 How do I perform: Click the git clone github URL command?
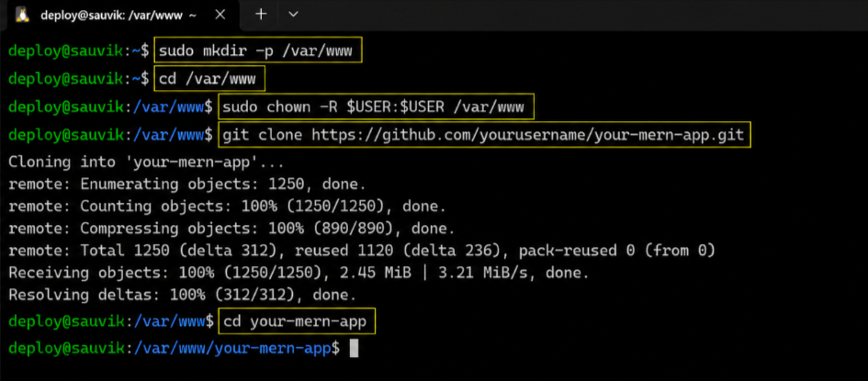pos(485,135)
